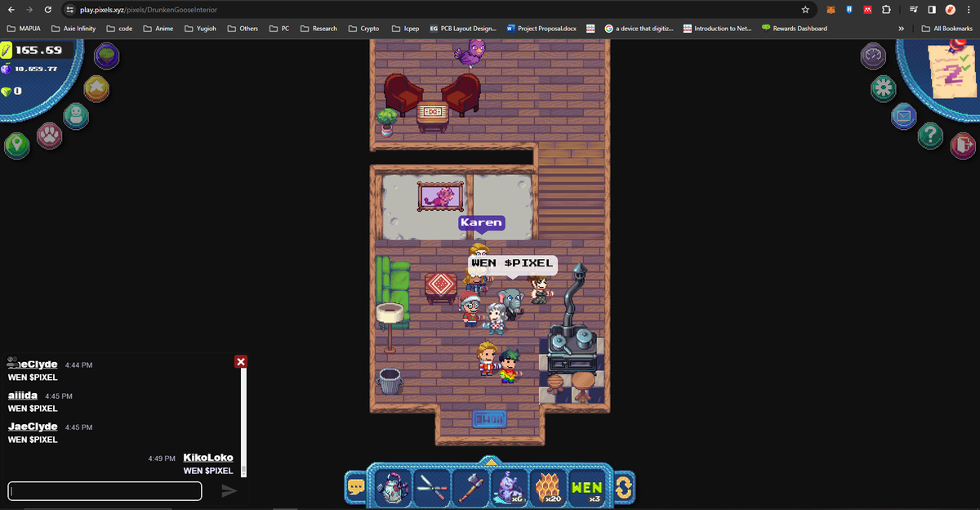Viewport: 980px width, 510px height.
Task: Open the green map pin location button
Action: (16, 145)
